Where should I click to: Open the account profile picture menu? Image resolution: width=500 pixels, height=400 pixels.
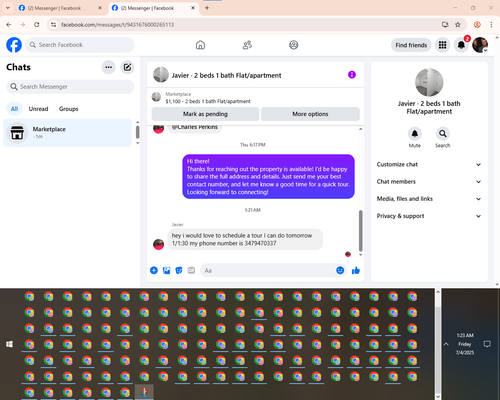click(480, 45)
